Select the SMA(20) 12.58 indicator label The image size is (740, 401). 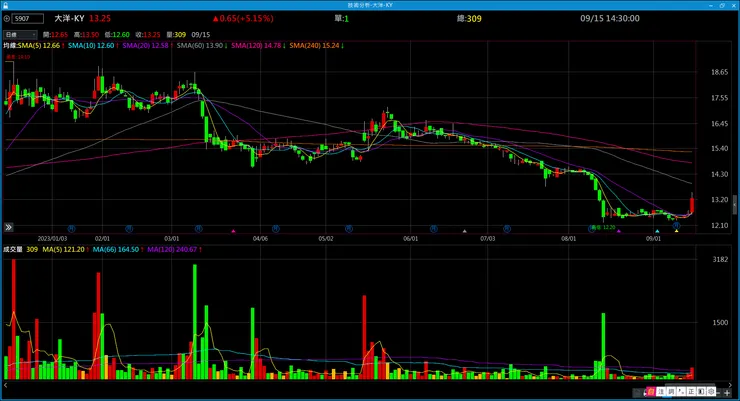click(x=145, y=46)
